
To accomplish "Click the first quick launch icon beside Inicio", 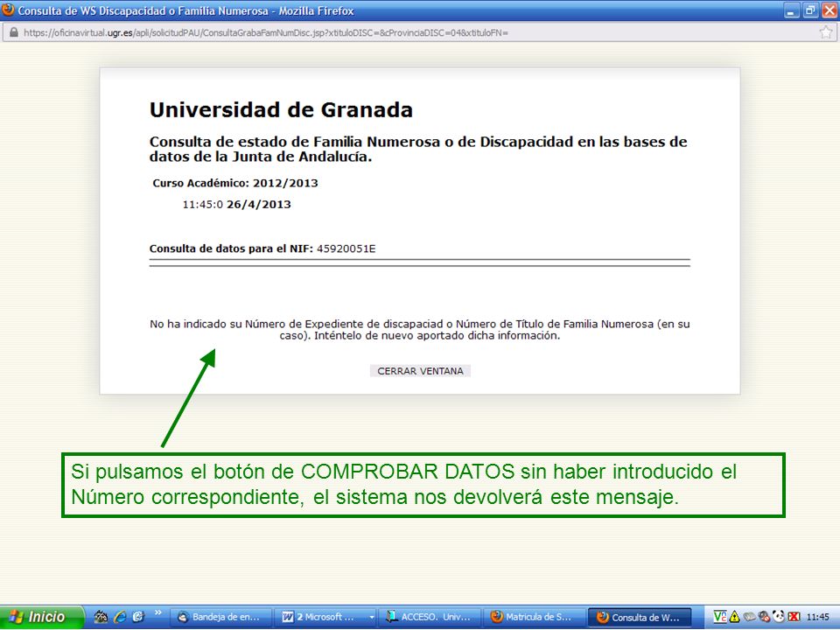I will pos(101,617).
